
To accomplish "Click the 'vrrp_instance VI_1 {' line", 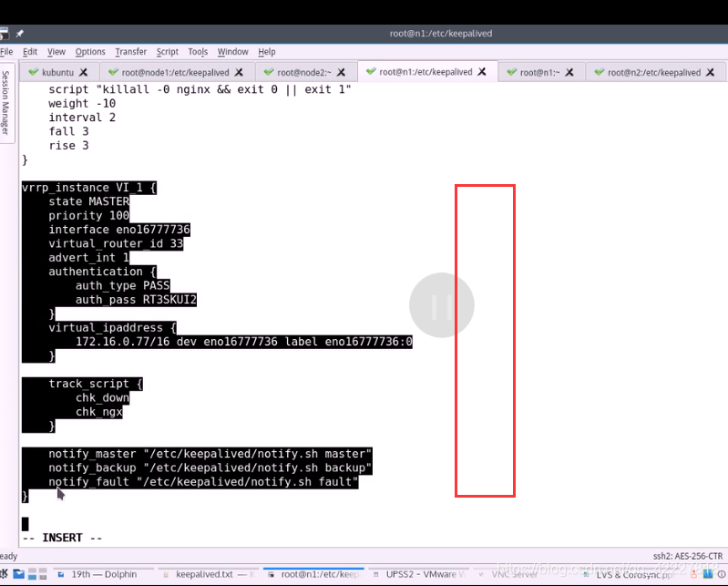I will pyautogui.click(x=89, y=188).
